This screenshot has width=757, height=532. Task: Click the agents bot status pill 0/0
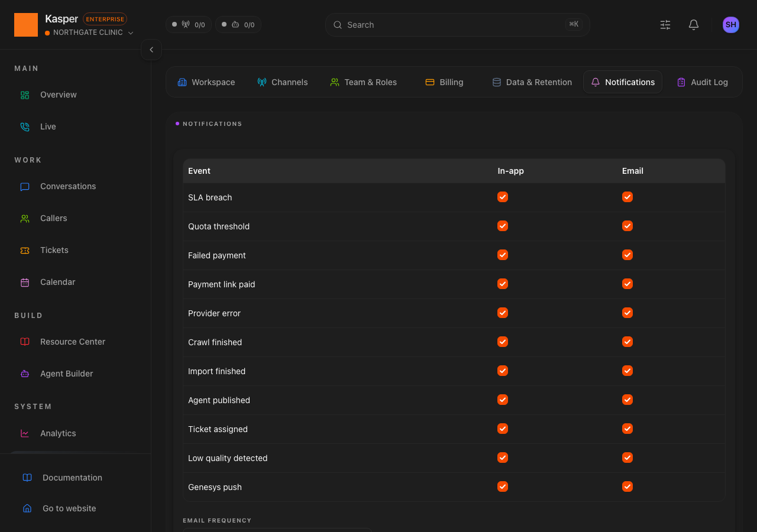click(238, 25)
